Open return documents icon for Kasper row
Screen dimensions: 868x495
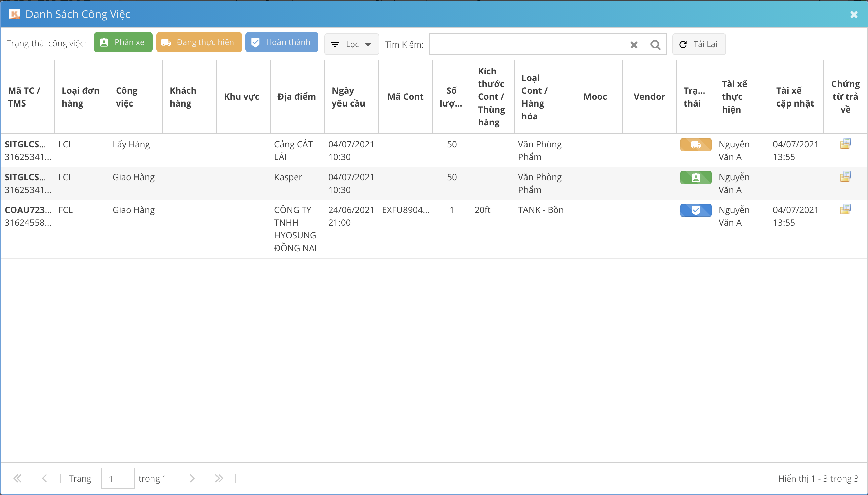[x=845, y=176]
